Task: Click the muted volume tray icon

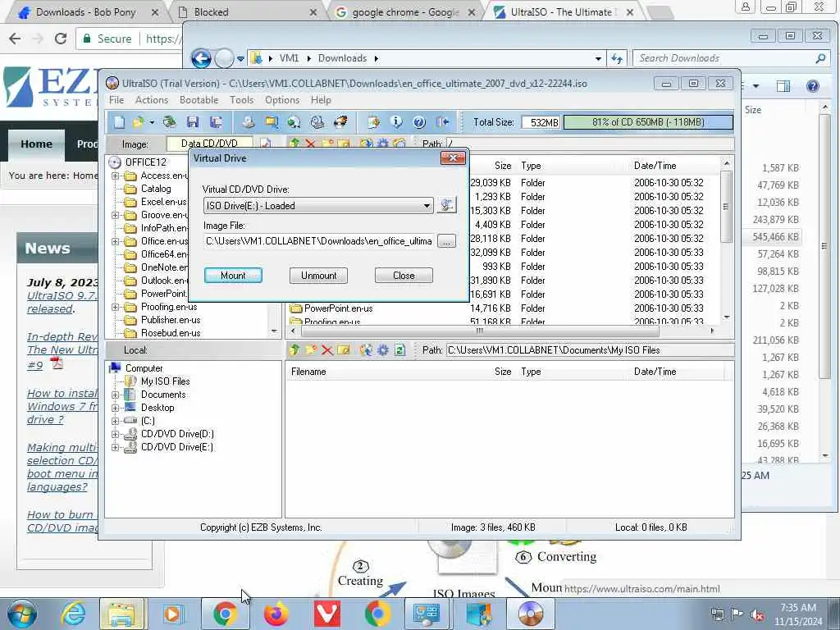Action: 757,615
